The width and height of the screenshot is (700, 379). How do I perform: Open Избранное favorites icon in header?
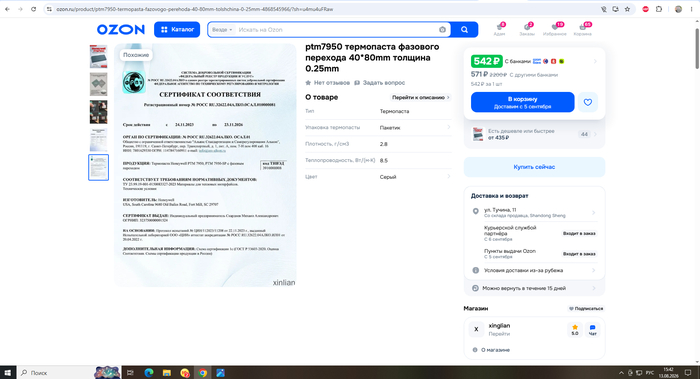pyautogui.click(x=554, y=29)
